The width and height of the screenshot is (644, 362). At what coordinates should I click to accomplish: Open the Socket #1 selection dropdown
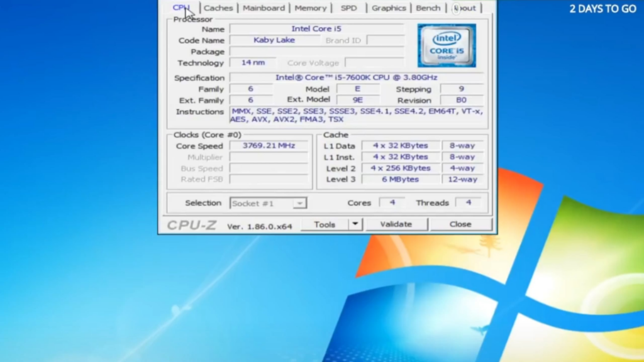pyautogui.click(x=268, y=203)
